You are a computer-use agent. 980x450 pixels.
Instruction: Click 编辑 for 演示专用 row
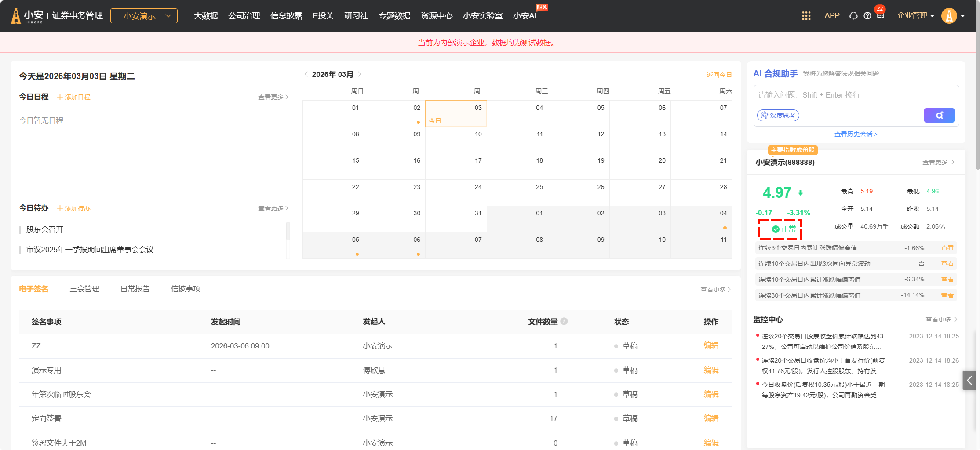711,370
